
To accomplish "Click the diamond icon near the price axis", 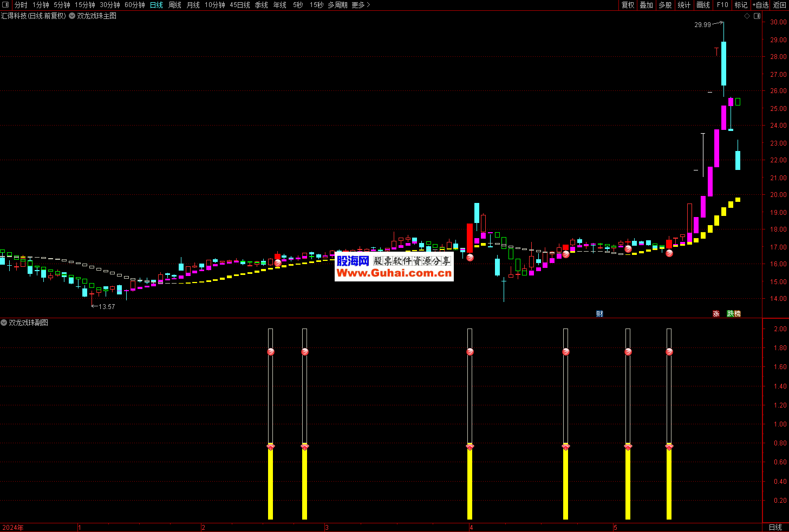I will pos(747,16).
